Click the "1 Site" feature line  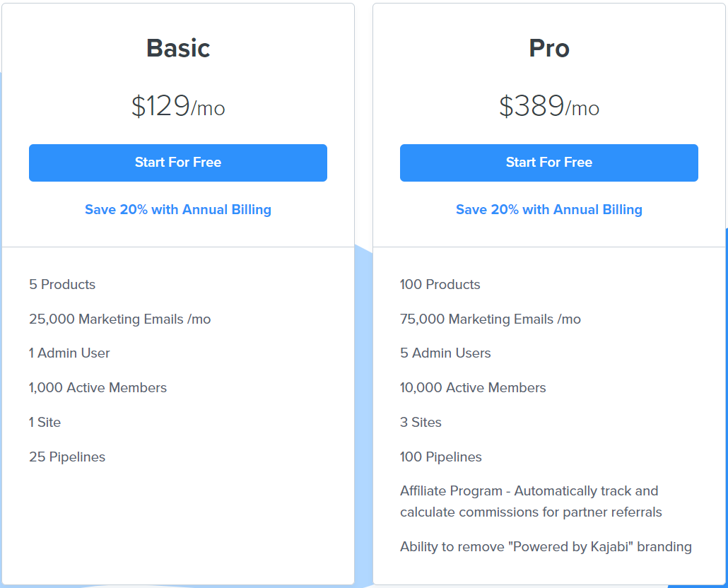45,423
